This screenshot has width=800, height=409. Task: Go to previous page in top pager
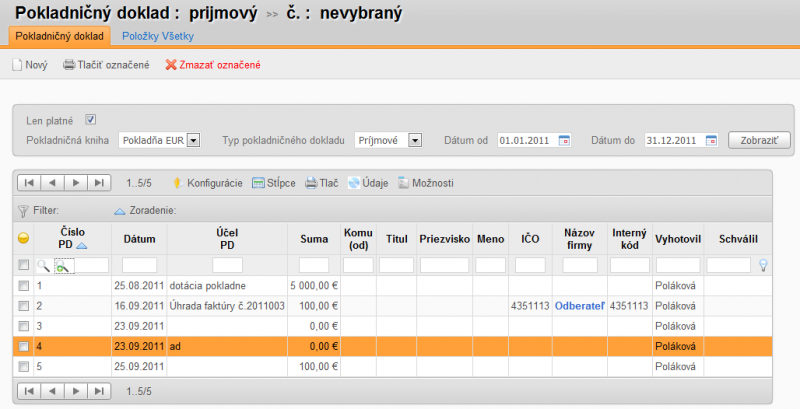(x=52, y=183)
